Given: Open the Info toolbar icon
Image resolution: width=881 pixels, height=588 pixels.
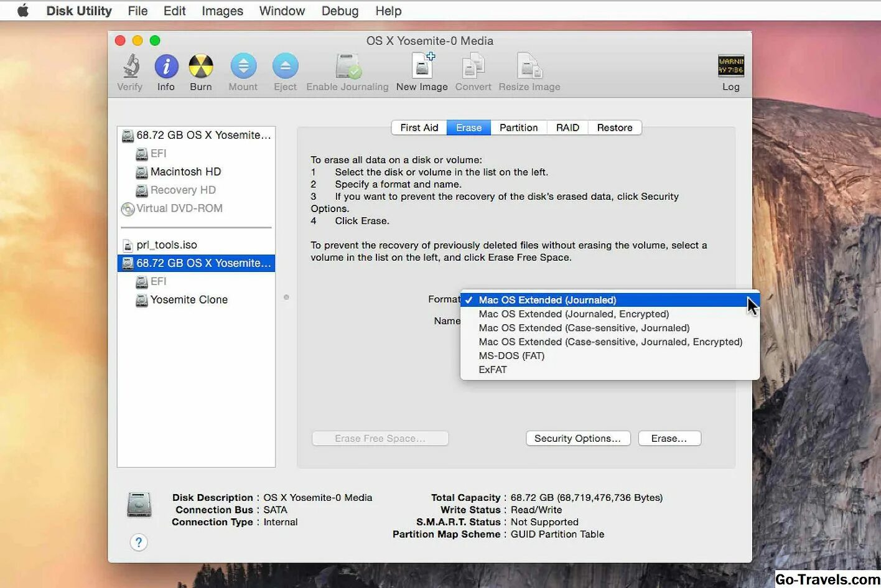Looking at the screenshot, I should pos(166,66).
